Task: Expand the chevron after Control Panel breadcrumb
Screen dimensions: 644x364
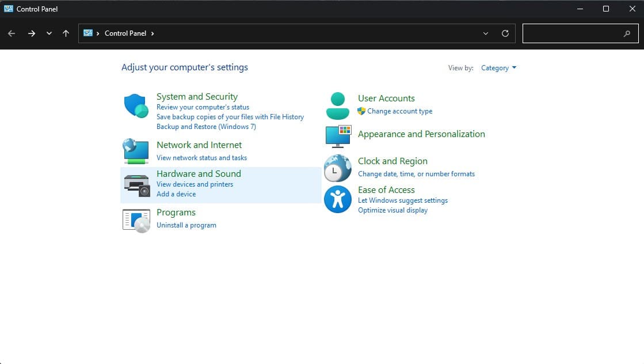Action: pyautogui.click(x=153, y=33)
